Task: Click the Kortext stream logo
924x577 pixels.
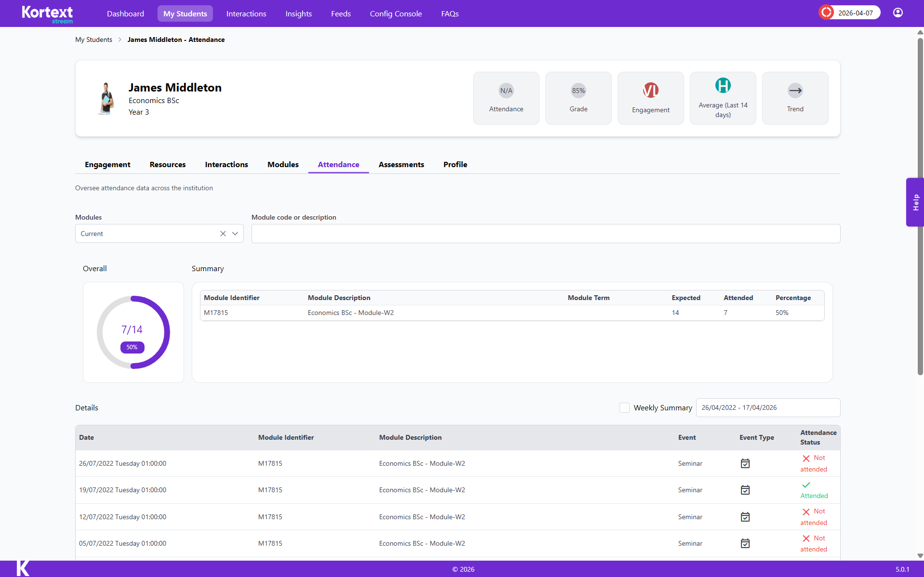Action: 47,14
